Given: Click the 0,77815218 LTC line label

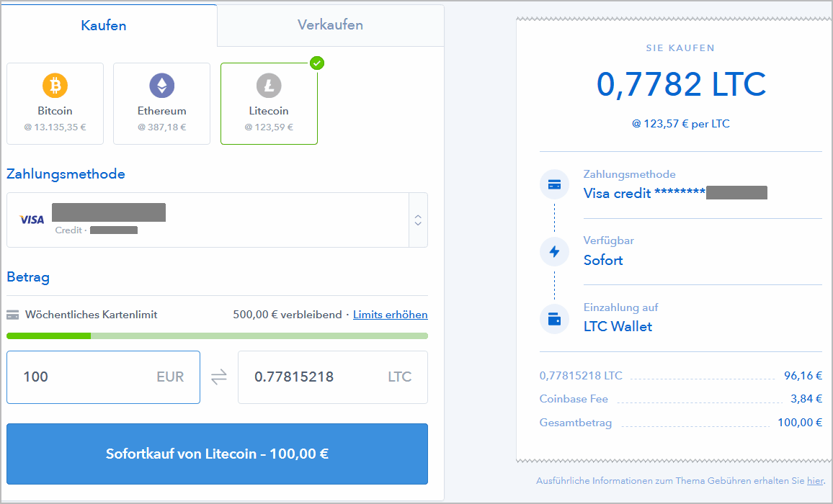Looking at the screenshot, I should click(581, 376).
